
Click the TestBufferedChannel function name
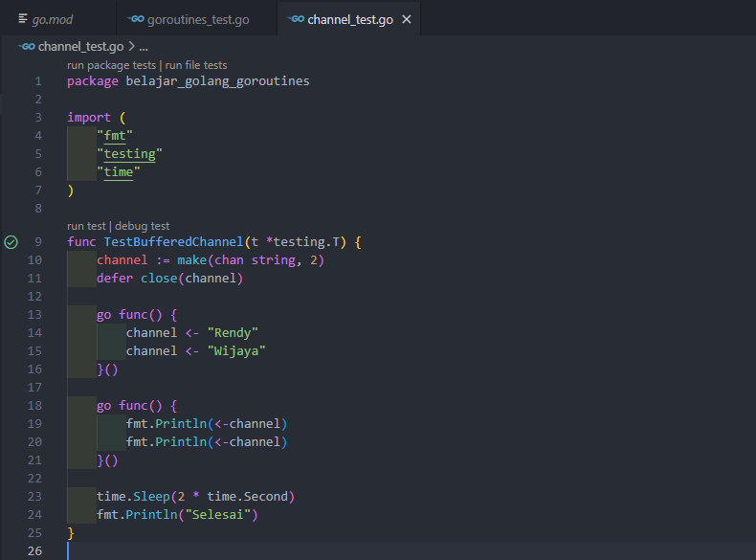tap(173, 241)
